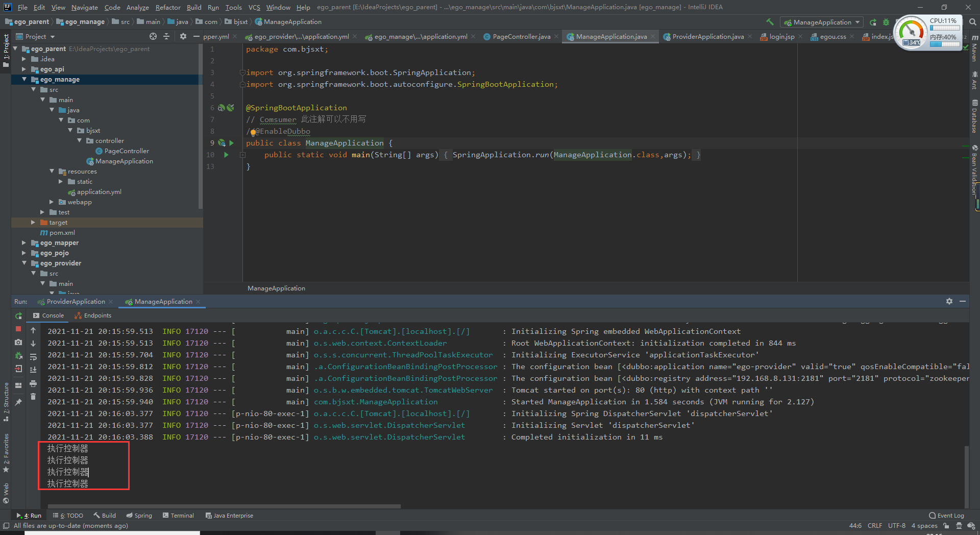
Task: Open the Terminal tool window
Action: [178, 516]
